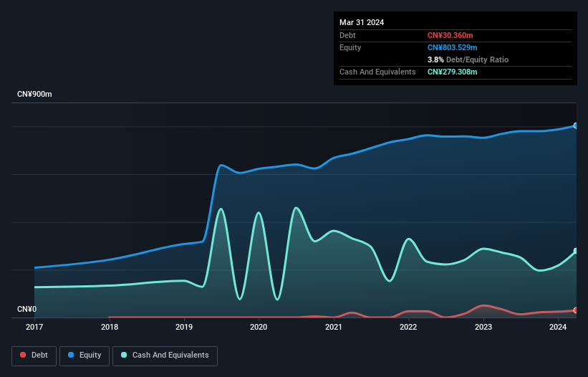Click the CN¥900m y-axis label
This screenshot has height=377, width=588.
(x=34, y=94)
